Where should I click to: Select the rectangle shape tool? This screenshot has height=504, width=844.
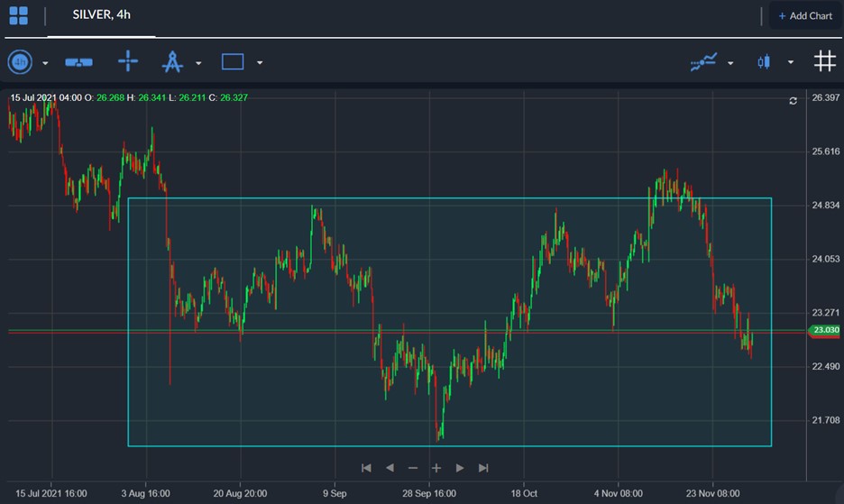[x=233, y=62]
